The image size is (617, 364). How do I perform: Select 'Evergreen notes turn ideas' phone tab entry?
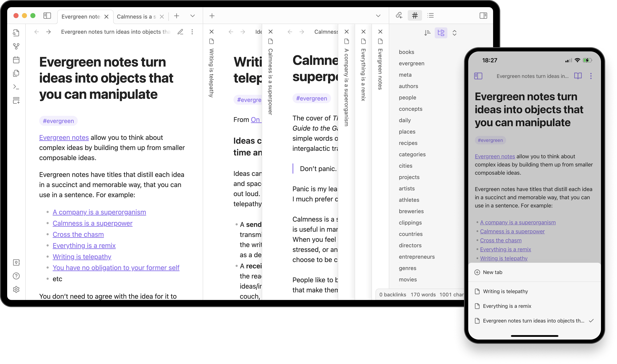[x=534, y=321]
